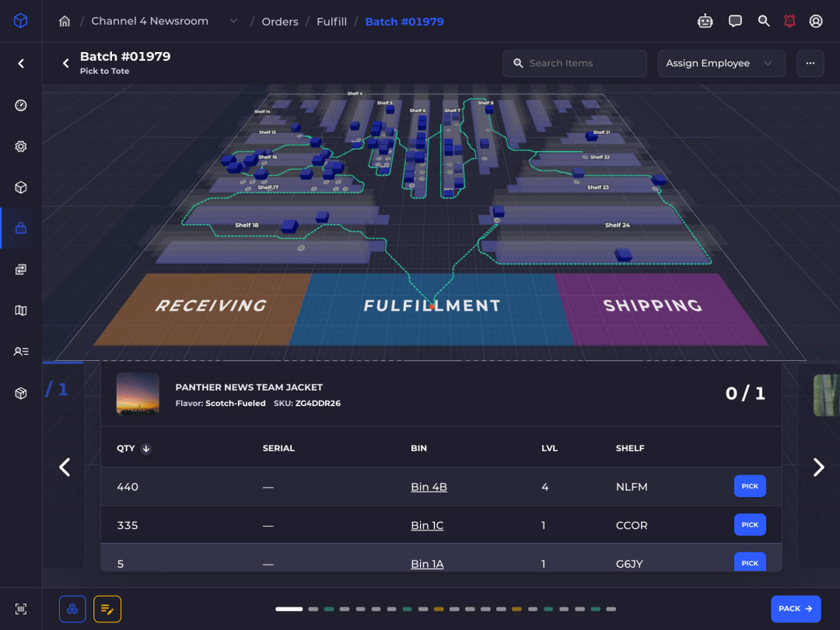This screenshot has height=630, width=840.
Task: Open the more options ellipsis button
Action: (x=810, y=63)
